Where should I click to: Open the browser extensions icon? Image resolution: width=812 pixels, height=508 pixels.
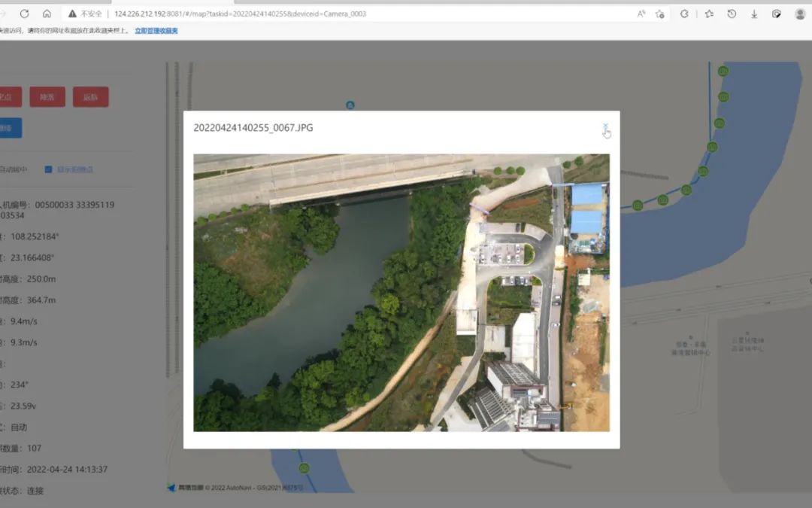pos(685,14)
